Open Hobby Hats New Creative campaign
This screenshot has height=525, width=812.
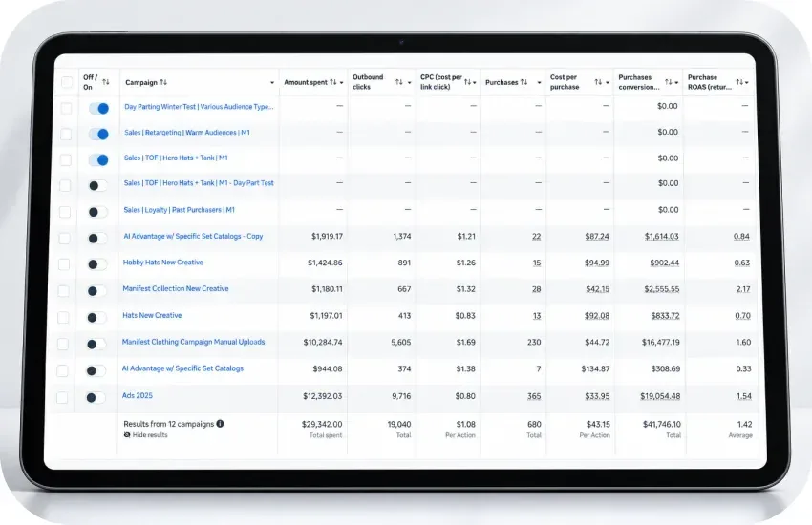163,262
